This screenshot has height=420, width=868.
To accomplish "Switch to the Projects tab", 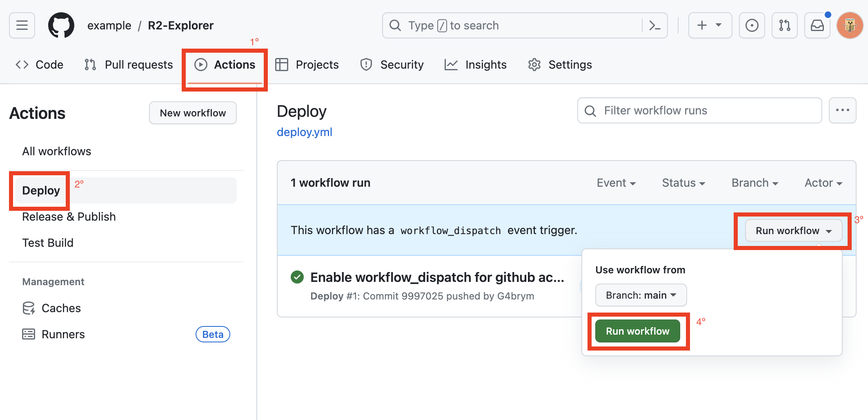I will (x=307, y=65).
